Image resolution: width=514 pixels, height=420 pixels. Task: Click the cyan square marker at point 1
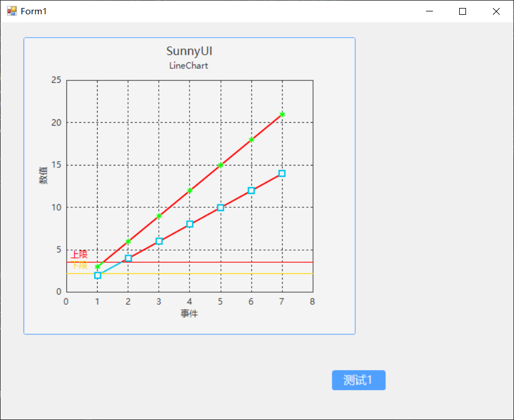[x=97, y=274]
